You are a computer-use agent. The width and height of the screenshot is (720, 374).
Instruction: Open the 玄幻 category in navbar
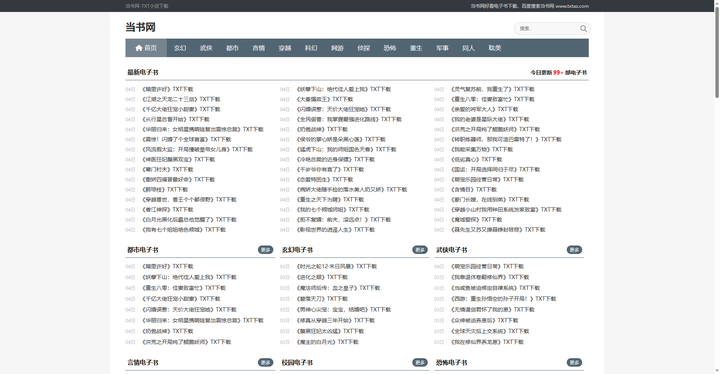tap(180, 48)
